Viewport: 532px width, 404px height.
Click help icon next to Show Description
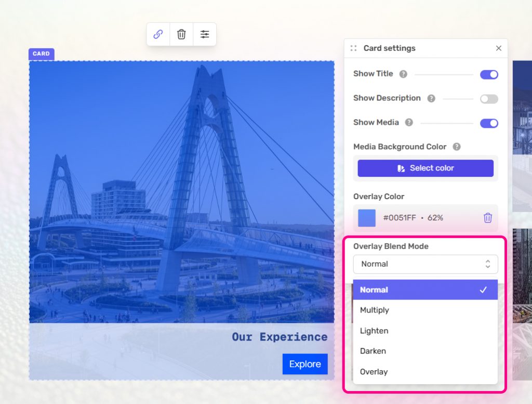pos(431,98)
